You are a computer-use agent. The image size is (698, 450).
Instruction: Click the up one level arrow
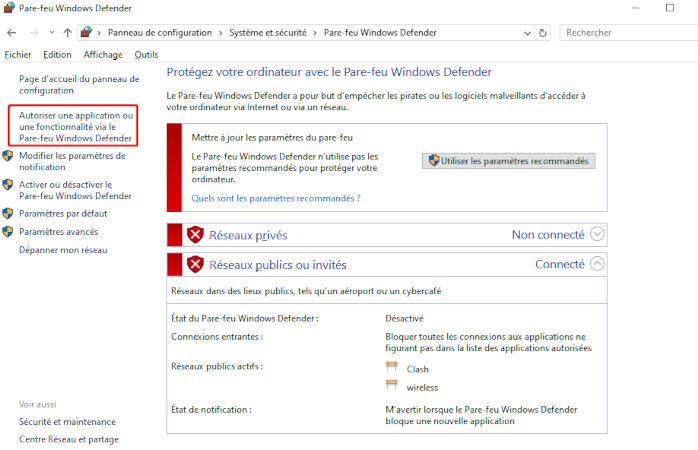tap(66, 32)
